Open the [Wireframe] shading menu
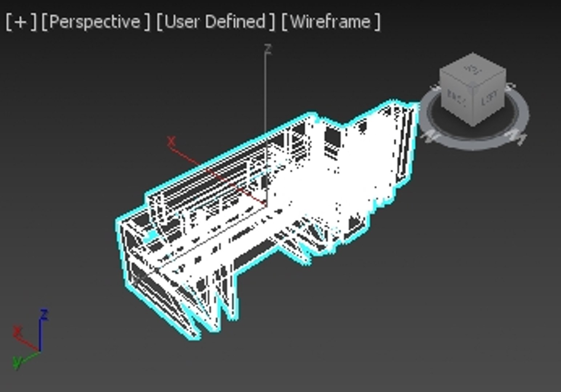This screenshot has height=392, width=561. tap(331, 22)
